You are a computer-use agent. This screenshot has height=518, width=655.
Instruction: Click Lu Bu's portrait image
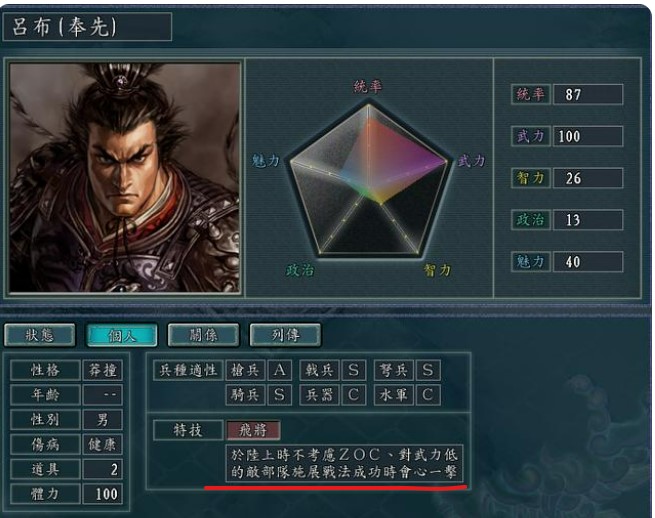(124, 178)
